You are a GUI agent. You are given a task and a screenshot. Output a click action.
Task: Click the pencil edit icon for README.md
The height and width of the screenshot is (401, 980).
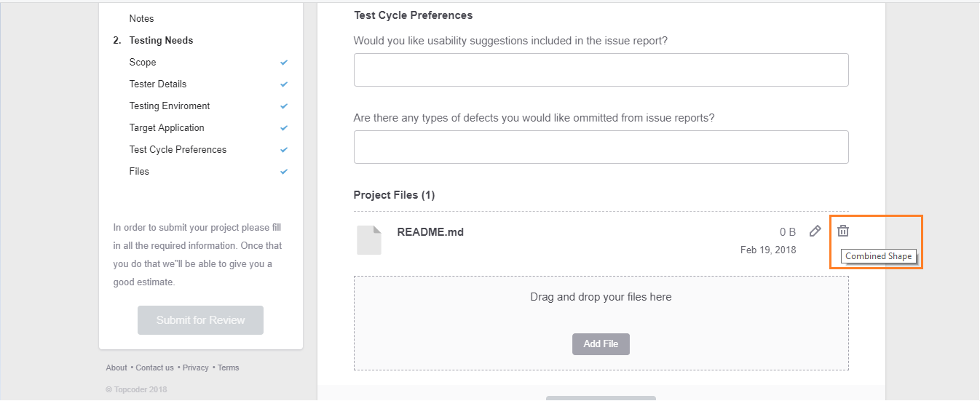point(815,231)
